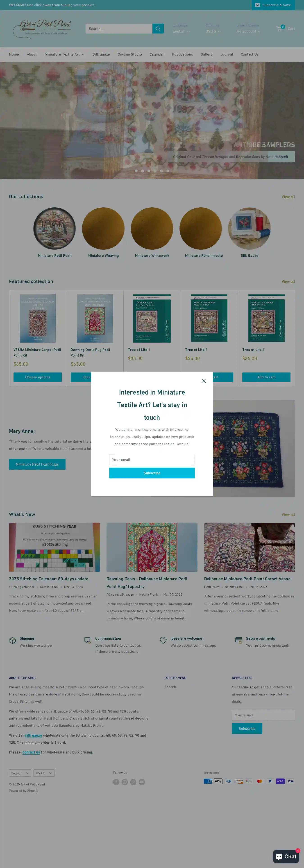
Task: Click the Facebook icon under Follow Us
Action: pos(116,782)
